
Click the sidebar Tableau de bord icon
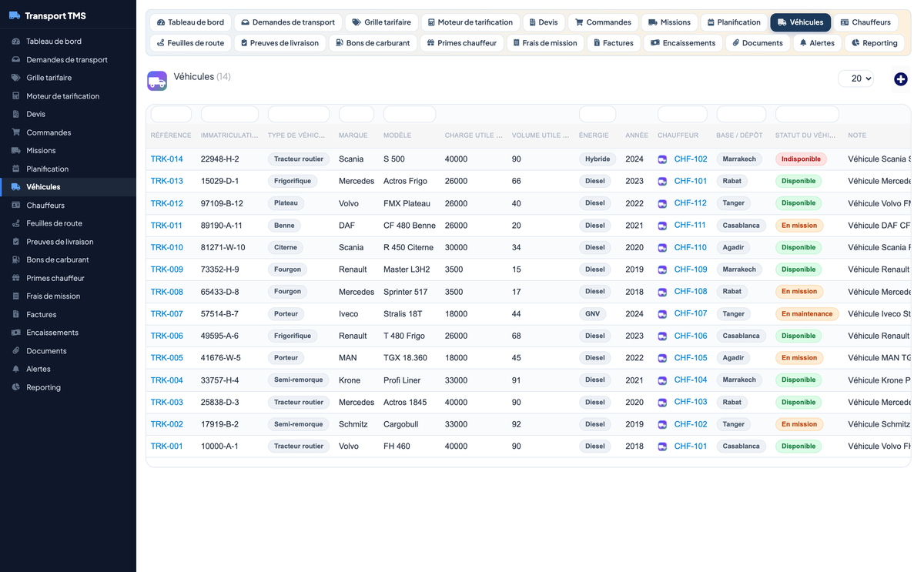16,41
